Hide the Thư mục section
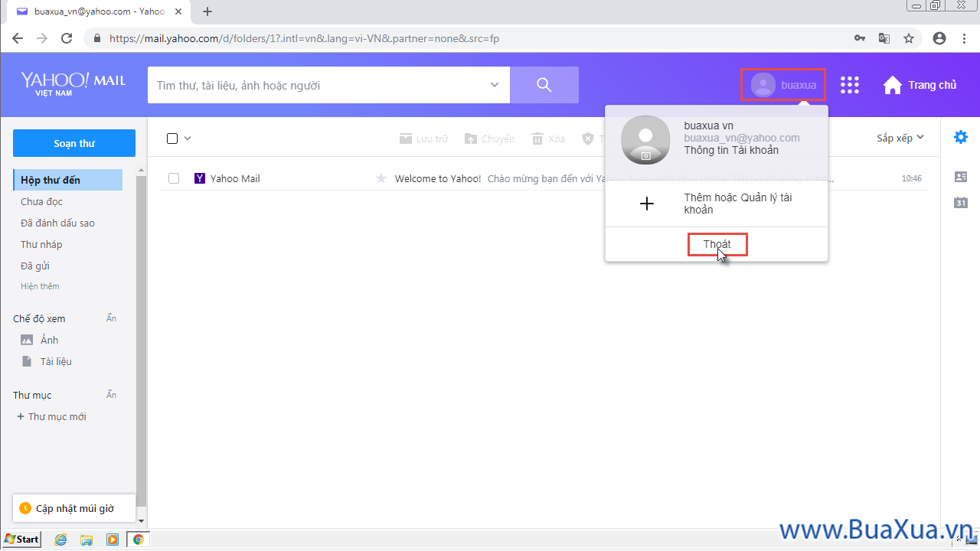The width and height of the screenshot is (980, 551). tap(111, 395)
